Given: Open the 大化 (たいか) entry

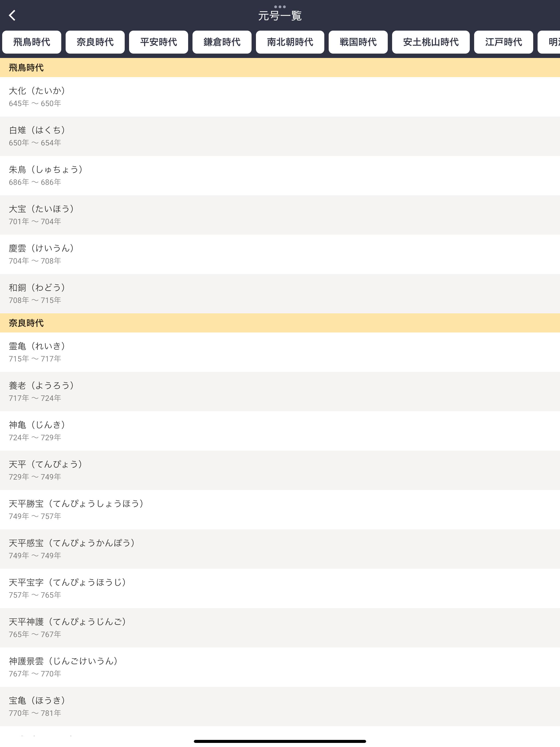Looking at the screenshot, I should tap(280, 97).
